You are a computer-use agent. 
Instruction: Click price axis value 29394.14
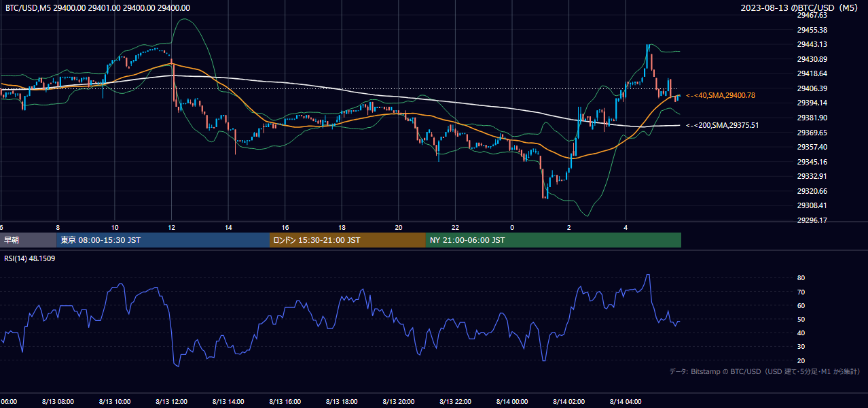812,103
